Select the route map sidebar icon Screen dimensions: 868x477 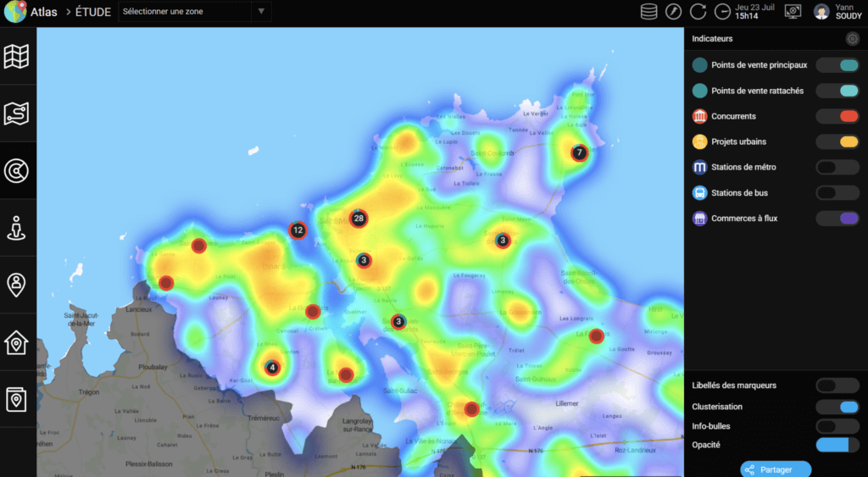(17, 114)
